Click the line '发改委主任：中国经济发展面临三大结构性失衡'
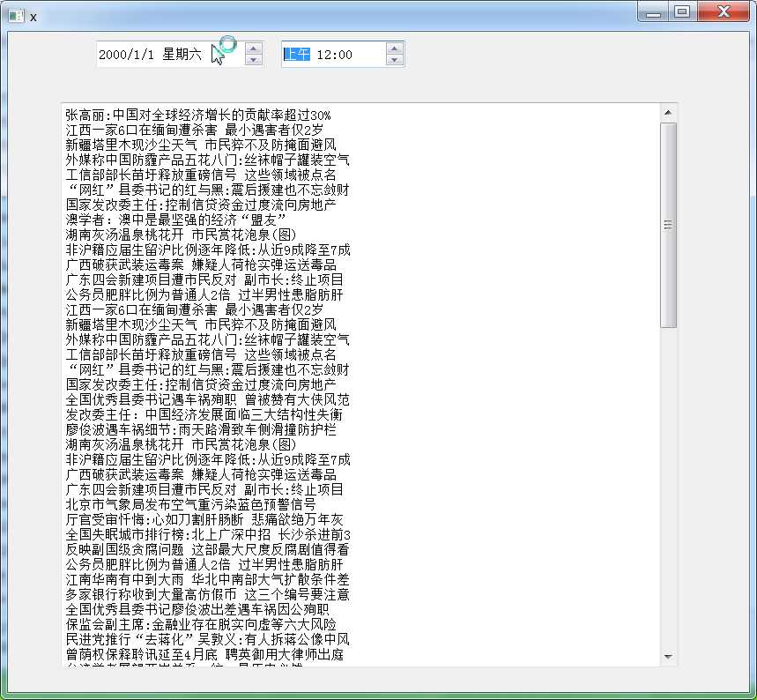 click(x=204, y=414)
